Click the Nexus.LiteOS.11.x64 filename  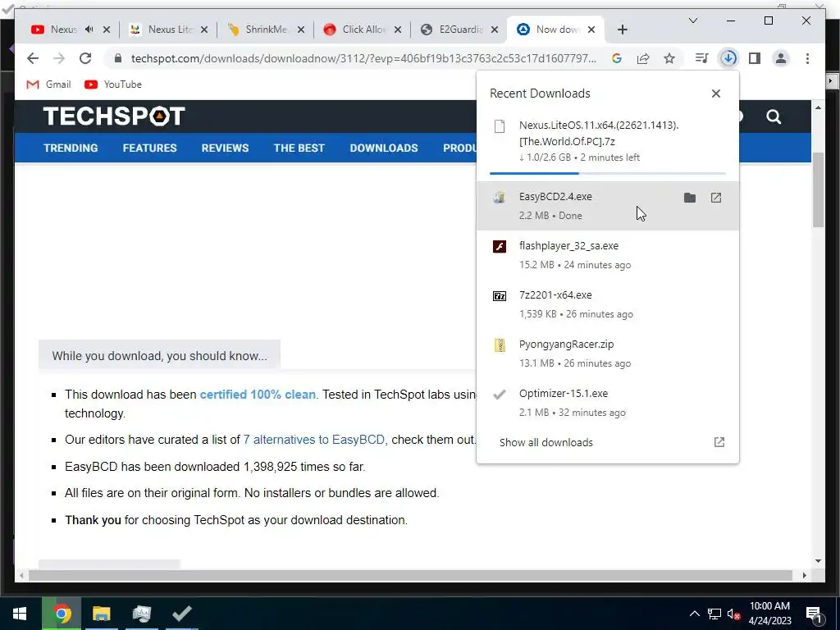(599, 133)
